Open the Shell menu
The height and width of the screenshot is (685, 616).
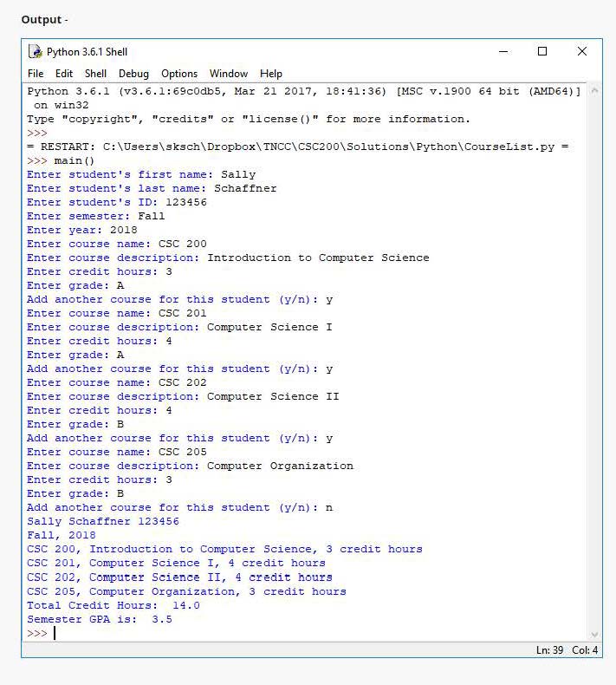[x=95, y=74]
